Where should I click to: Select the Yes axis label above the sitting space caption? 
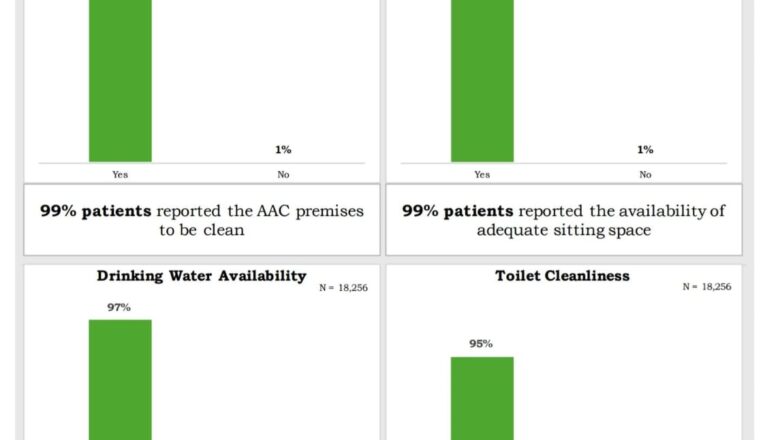(x=482, y=174)
